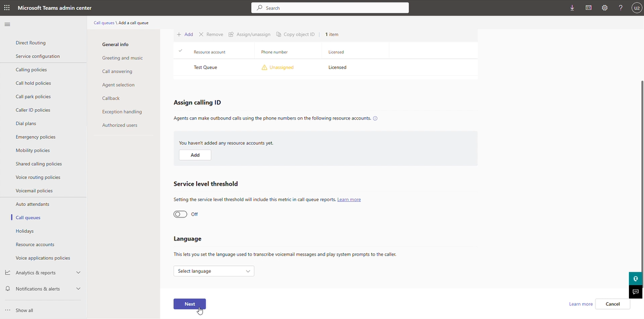
Task: Open Learn more link beside Cancel
Action: click(x=581, y=304)
